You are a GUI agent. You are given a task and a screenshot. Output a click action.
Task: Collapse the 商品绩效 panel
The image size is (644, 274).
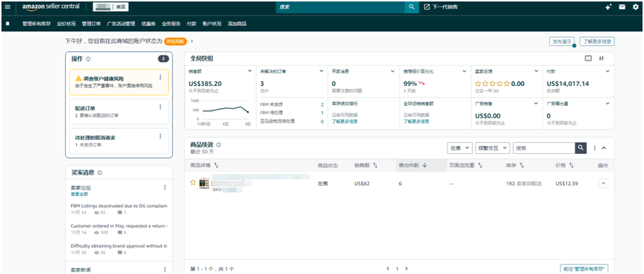604,148
